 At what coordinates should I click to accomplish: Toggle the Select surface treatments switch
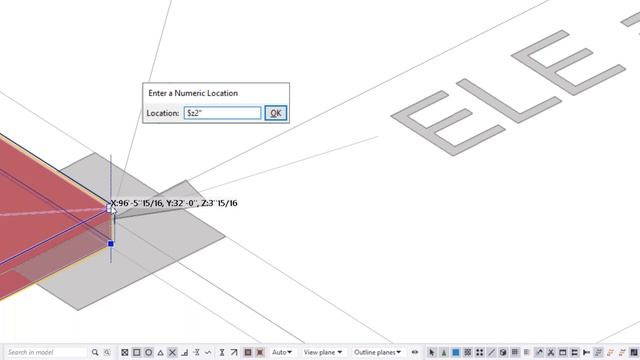[x=468, y=352]
